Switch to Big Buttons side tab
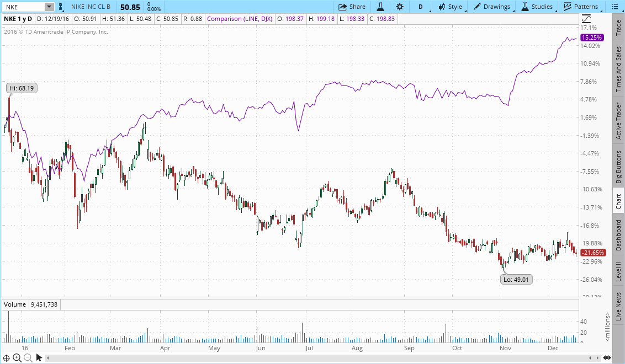The height and width of the screenshot is (364, 625). click(x=618, y=167)
